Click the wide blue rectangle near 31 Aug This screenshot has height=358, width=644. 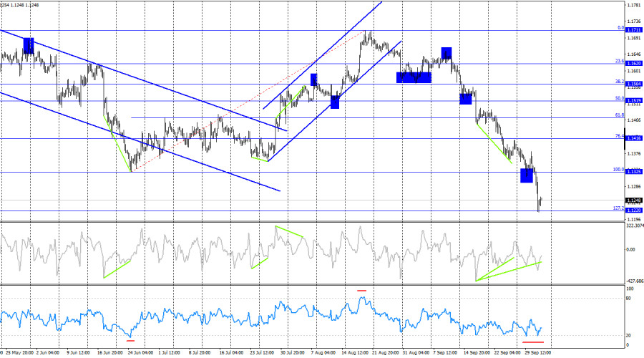pos(414,77)
